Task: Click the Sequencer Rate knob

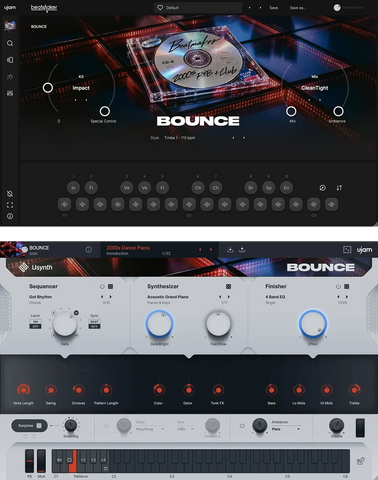Action: [65, 324]
